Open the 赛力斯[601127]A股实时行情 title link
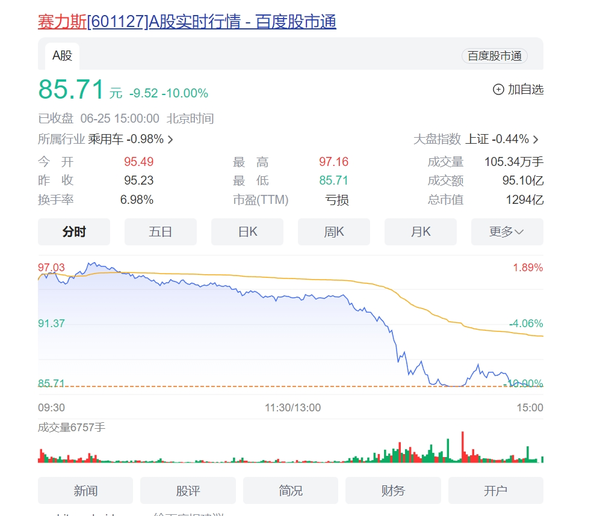 click(187, 21)
